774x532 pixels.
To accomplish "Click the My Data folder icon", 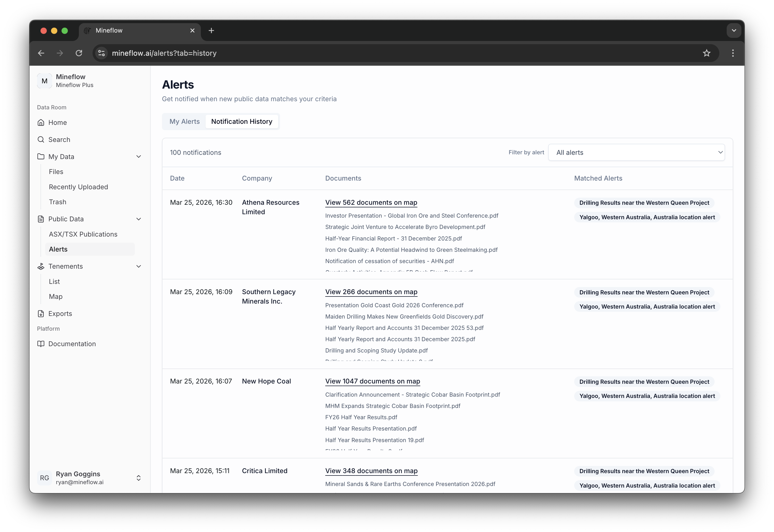I will coord(41,156).
